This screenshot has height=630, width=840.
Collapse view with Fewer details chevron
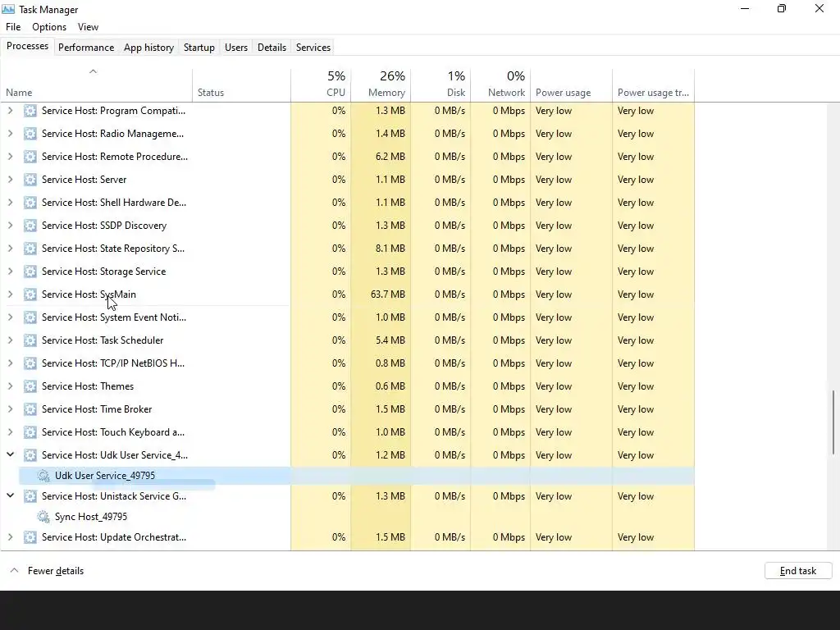coord(15,571)
